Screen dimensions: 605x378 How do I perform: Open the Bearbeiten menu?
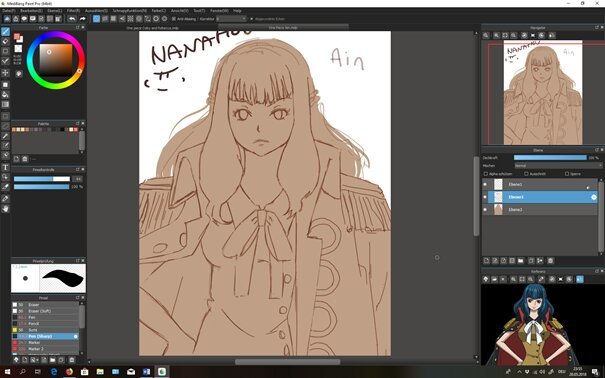tap(31, 11)
